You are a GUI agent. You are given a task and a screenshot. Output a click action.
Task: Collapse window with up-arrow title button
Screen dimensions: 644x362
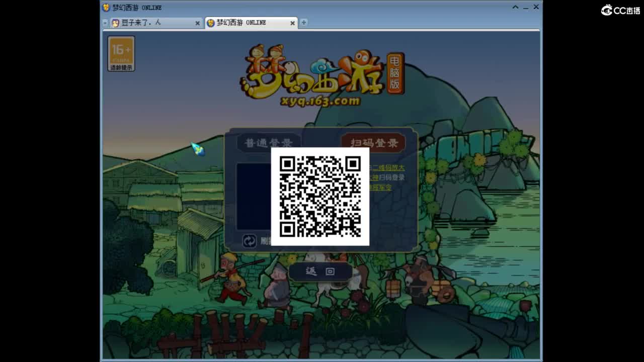515,7
